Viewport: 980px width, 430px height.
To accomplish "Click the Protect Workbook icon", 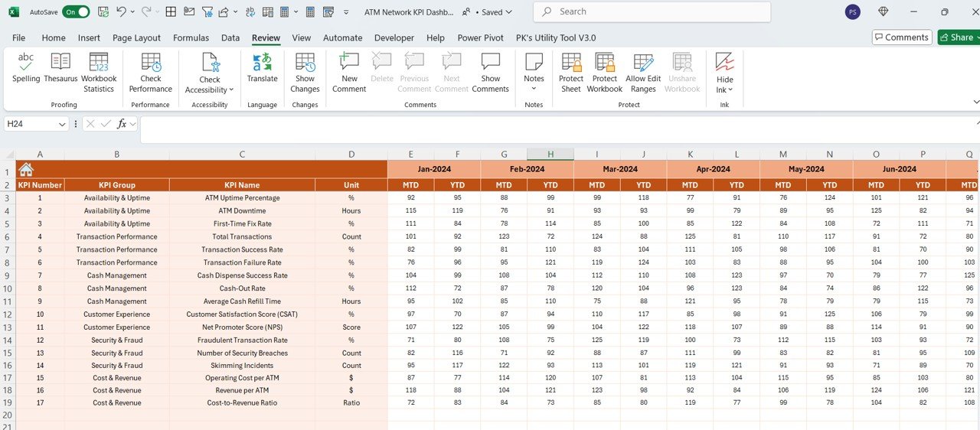I will 605,63.
